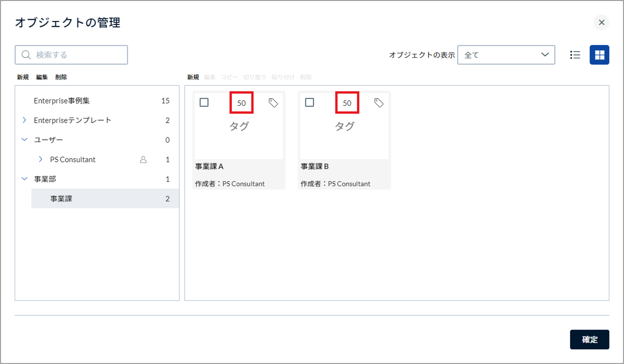Image resolution: width=624 pixels, height=364 pixels.
Task: Click the 削除 text button
Action: coord(61,77)
